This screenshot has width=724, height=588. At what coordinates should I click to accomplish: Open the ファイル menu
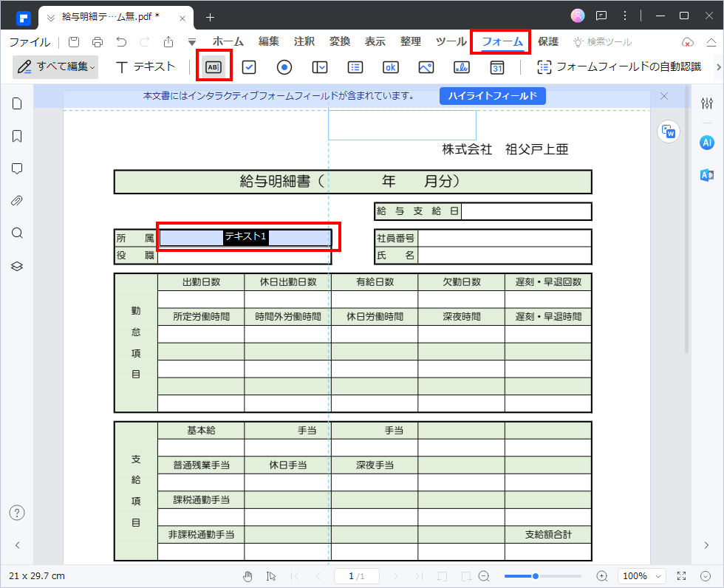[30, 42]
